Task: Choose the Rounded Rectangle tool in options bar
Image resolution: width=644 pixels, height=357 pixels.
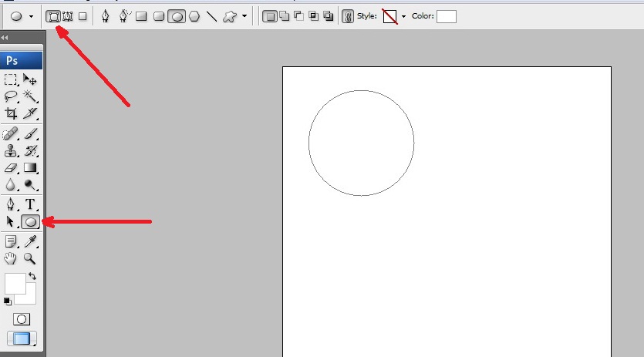Action: (159, 16)
